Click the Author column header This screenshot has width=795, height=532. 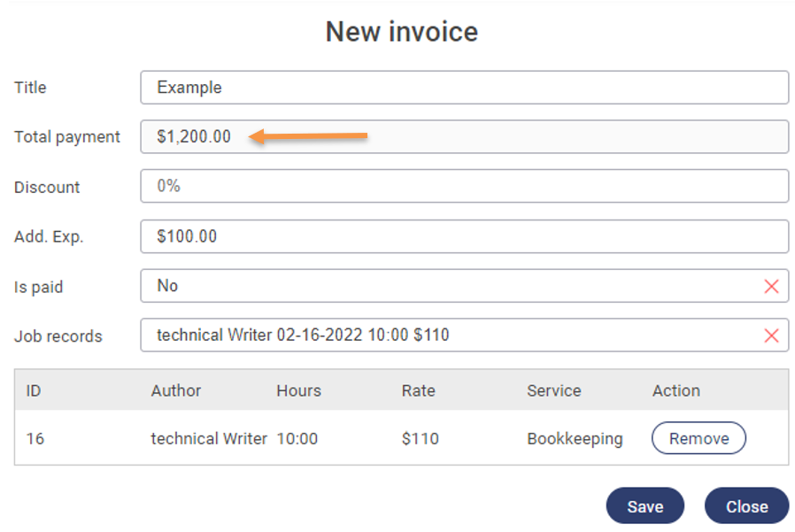[176, 390]
